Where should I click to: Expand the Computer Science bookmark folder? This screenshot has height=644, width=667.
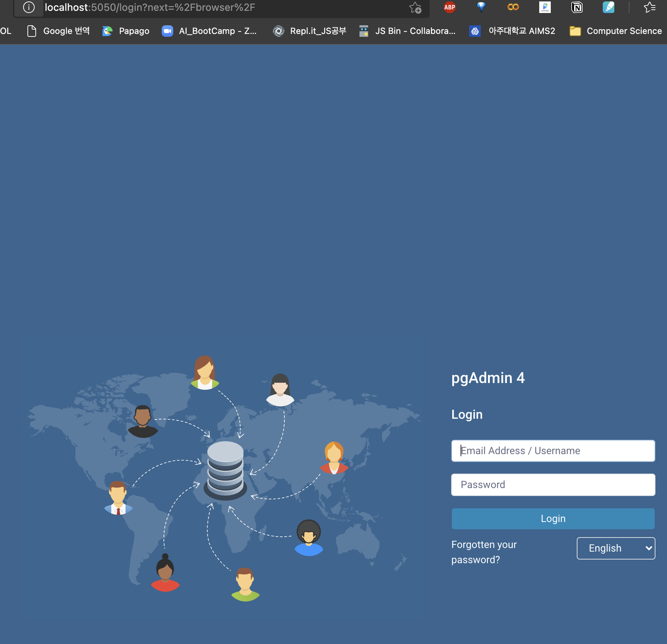tap(615, 31)
